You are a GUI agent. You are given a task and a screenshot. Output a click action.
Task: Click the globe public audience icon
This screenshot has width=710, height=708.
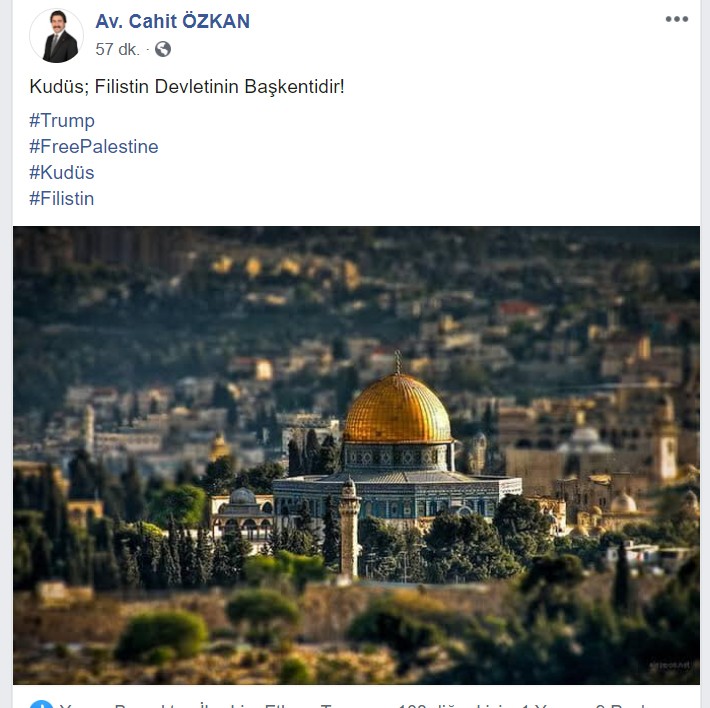click(163, 49)
